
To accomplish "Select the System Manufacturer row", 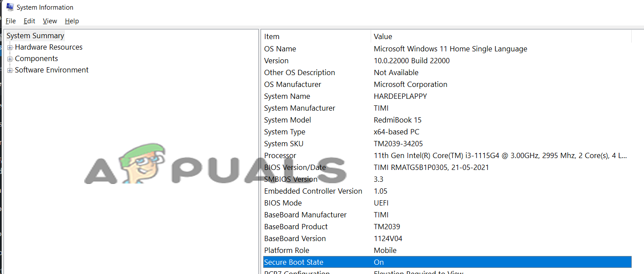I will coord(447,108).
